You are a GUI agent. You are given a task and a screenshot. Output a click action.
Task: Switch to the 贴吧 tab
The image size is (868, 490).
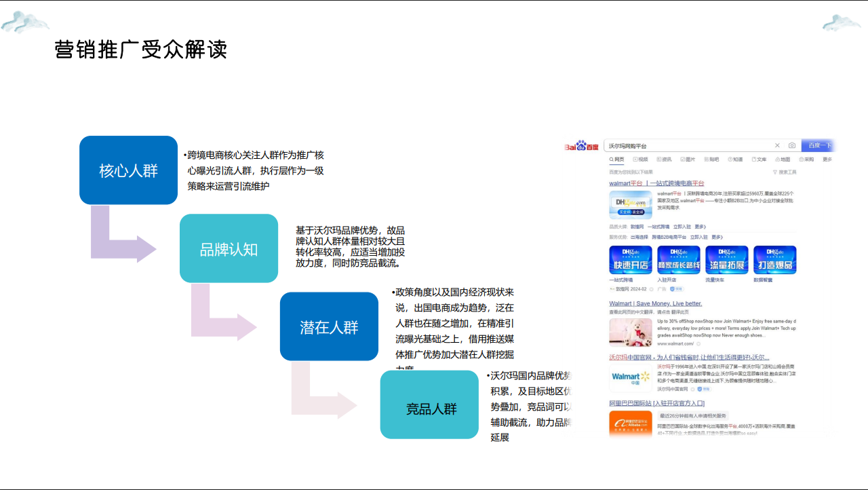[x=712, y=159]
